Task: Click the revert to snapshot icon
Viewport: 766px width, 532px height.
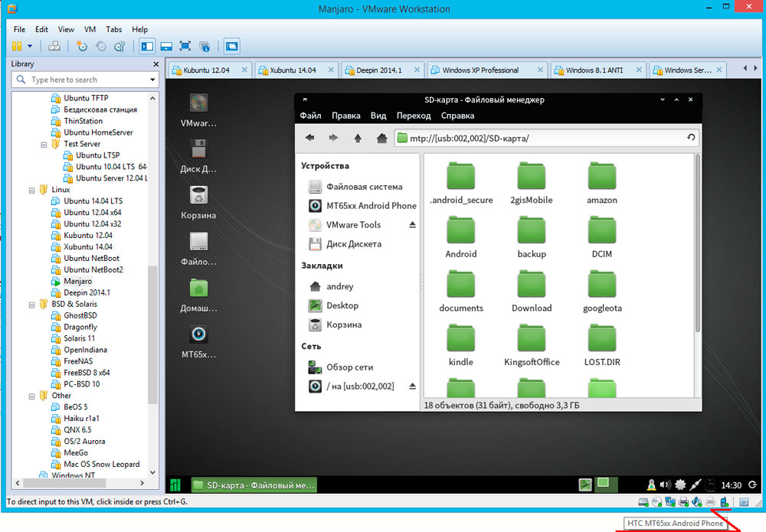Action: click(x=101, y=47)
